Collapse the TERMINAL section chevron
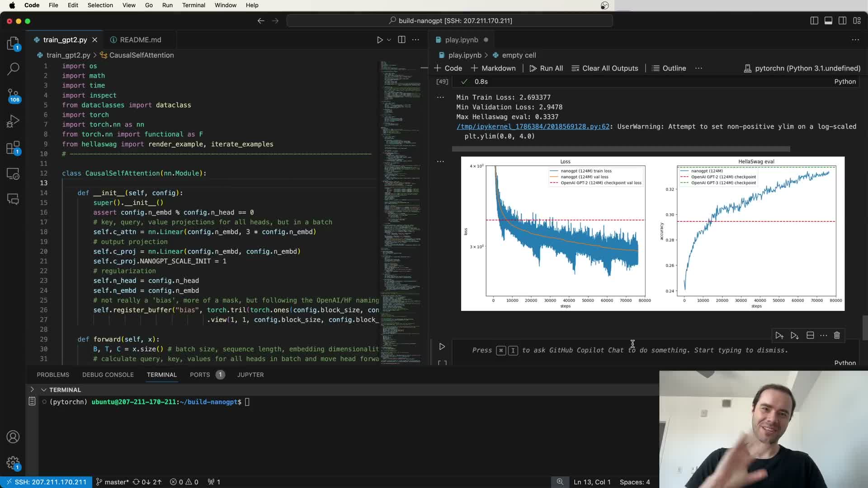Viewport: 868px width, 488px height. [x=44, y=389]
